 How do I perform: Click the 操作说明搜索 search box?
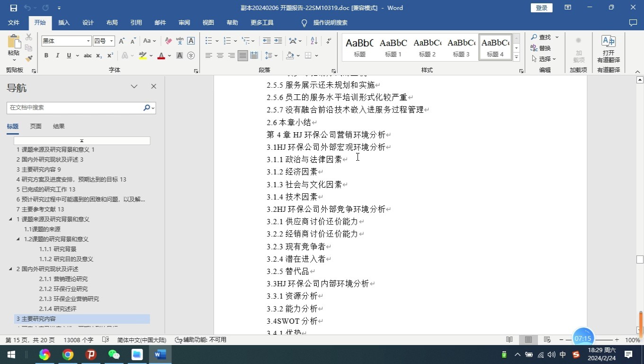[325, 23]
